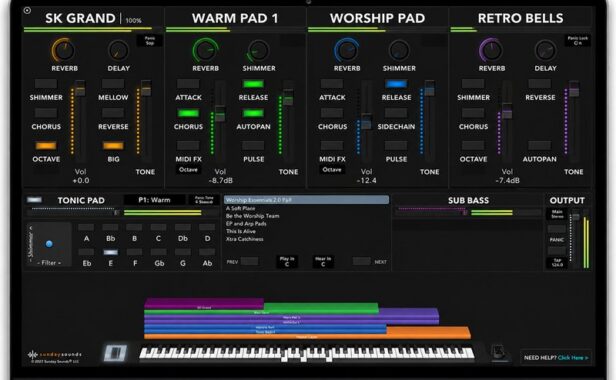Enable Worship Pad Sidechain

pyautogui.click(x=396, y=114)
